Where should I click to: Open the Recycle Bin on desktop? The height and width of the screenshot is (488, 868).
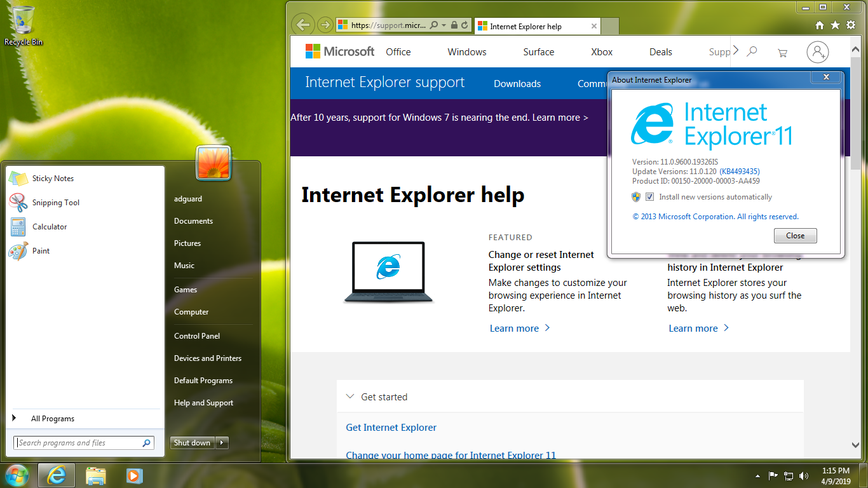pyautogui.click(x=24, y=25)
